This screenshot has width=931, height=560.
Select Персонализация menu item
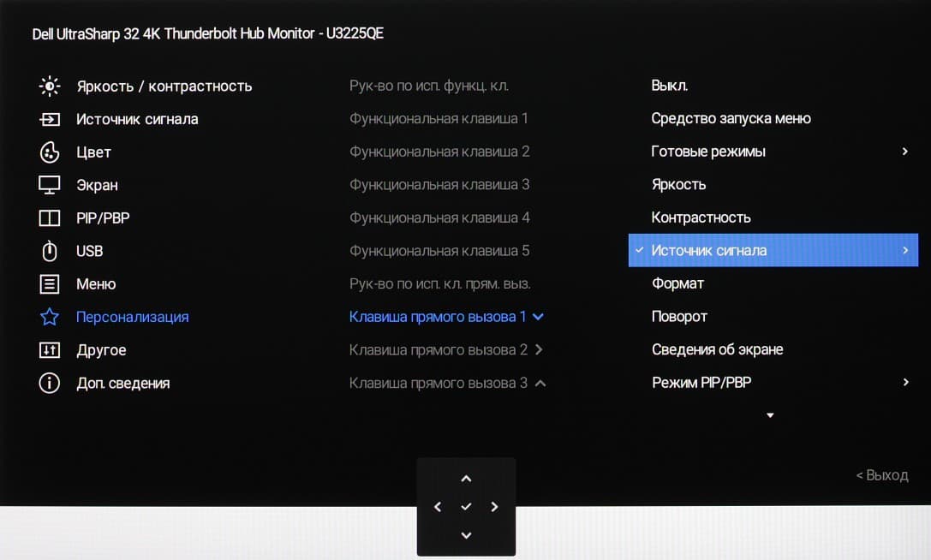click(x=133, y=317)
